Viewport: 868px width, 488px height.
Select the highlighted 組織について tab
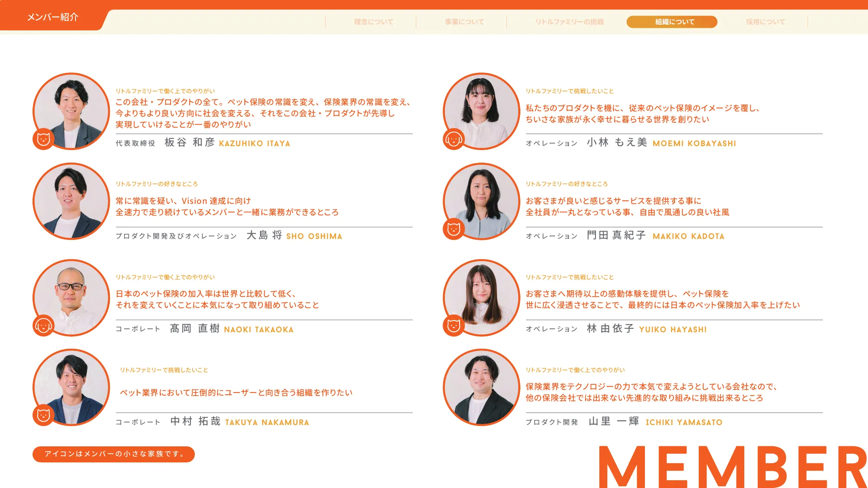click(x=672, y=22)
